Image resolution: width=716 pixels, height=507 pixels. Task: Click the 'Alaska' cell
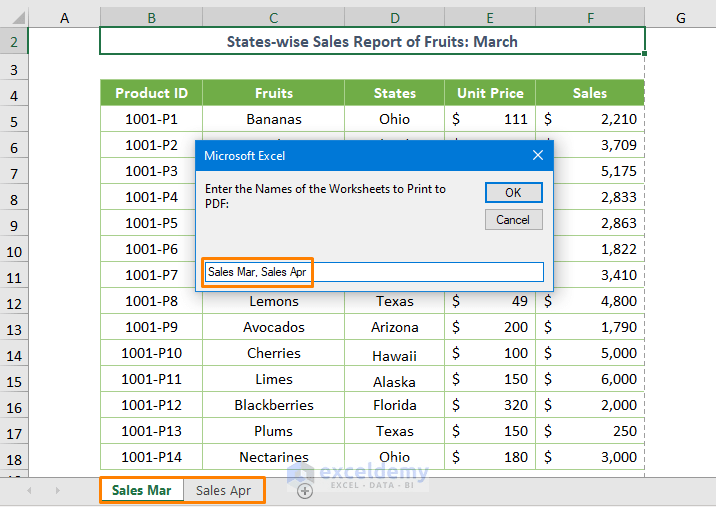(x=395, y=379)
